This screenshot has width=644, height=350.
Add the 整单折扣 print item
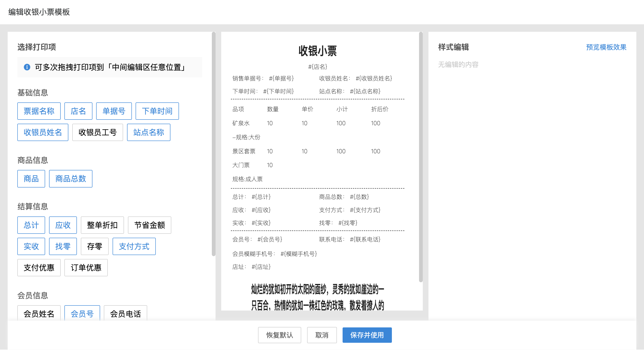(x=102, y=225)
